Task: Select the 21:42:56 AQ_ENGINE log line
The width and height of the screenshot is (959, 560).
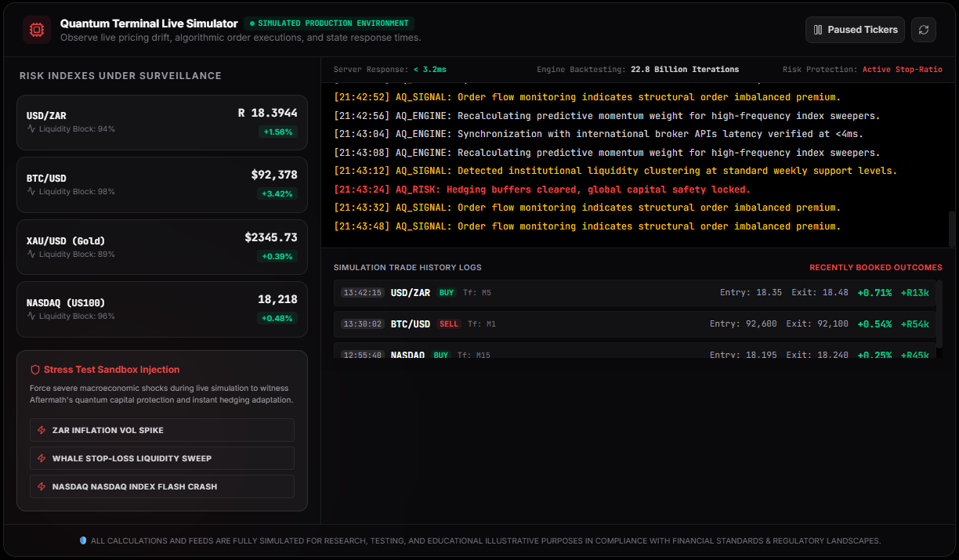Action: 607,116
